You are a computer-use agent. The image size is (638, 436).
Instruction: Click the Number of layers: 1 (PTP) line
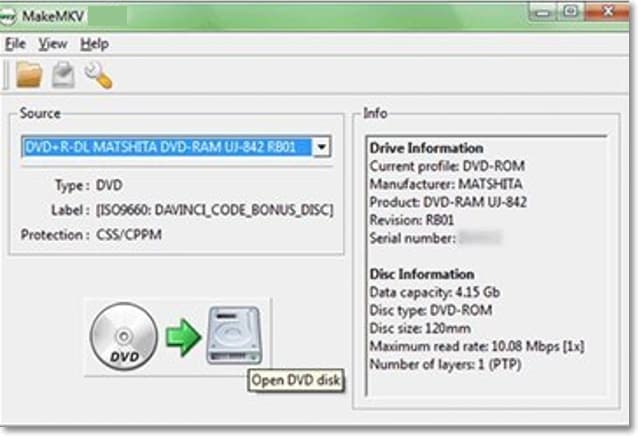pos(446,364)
